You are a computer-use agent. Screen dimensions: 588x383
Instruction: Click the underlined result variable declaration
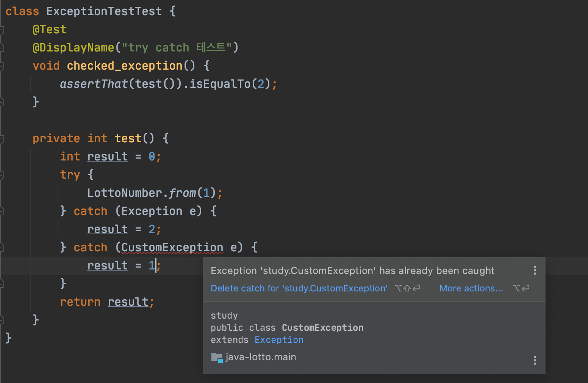107,156
